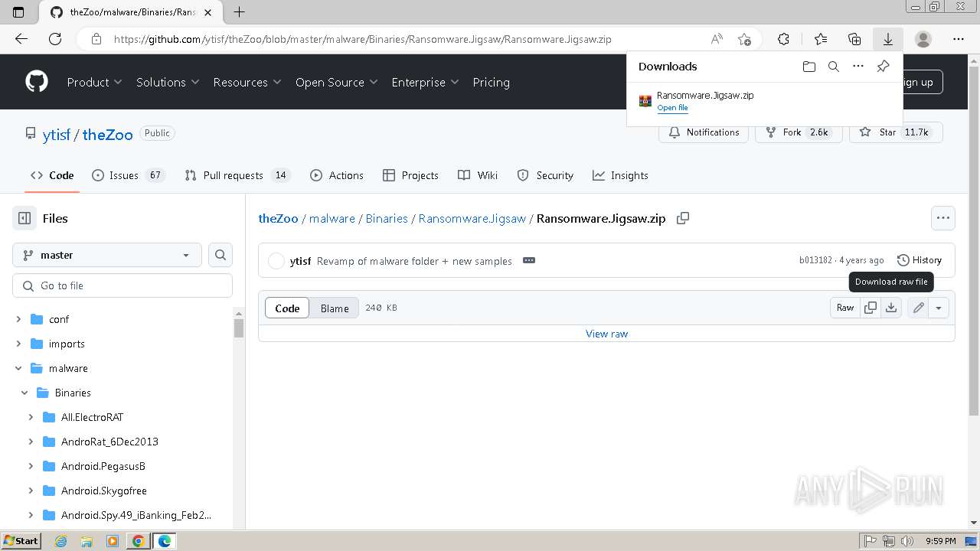Open the Security tab

pos(545,175)
